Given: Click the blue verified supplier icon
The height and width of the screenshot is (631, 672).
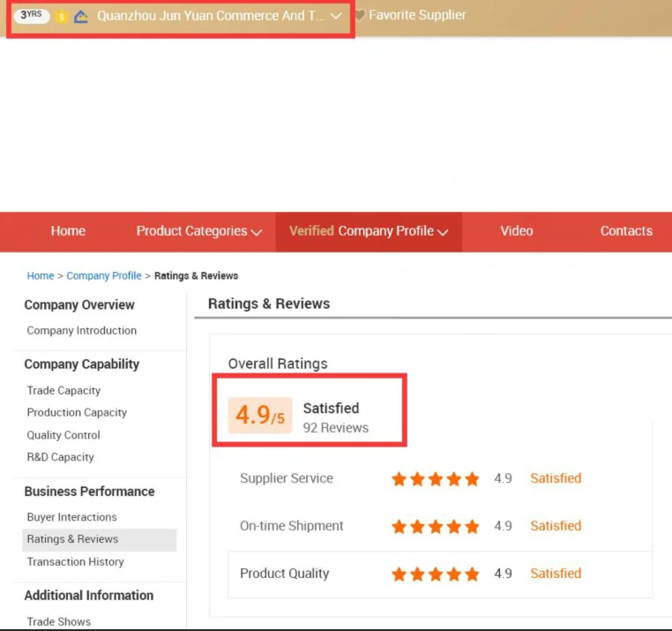Looking at the screenshot, I should click(81, 16).
